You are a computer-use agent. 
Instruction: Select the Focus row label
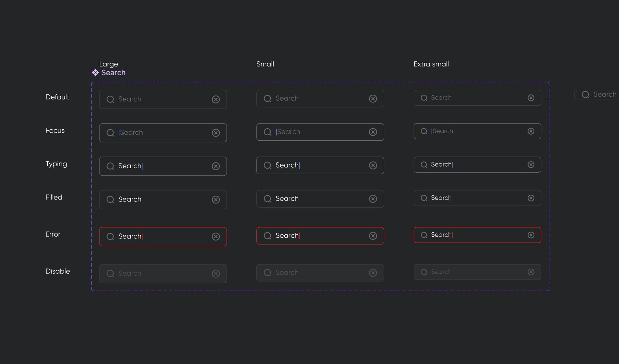[x=55, y=130]
